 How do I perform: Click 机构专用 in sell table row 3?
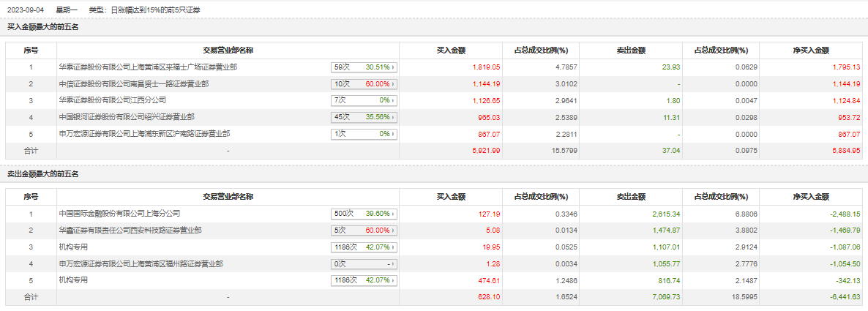click(x=73, y=247)
